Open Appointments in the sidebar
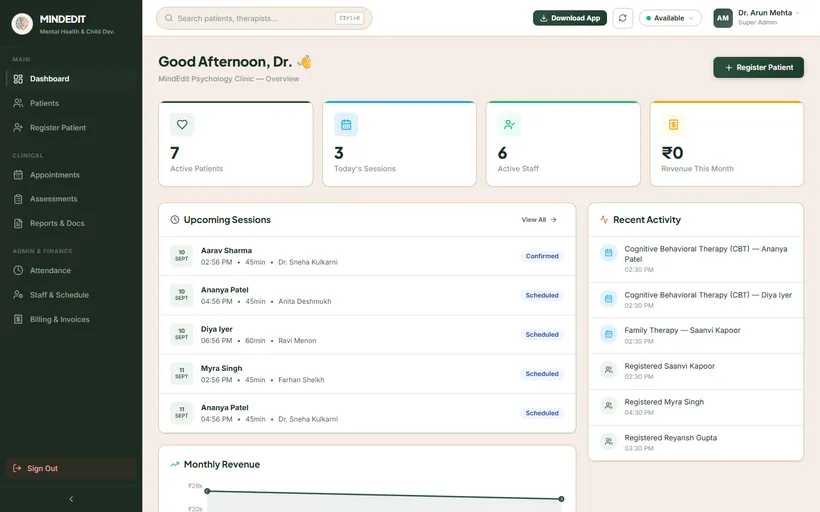820x512 pixels. click(71, 175)
